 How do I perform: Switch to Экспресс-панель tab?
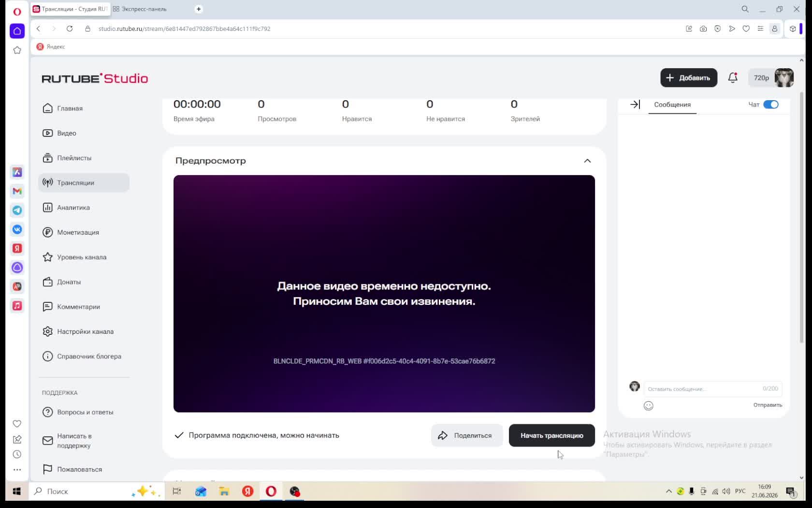click(x=140, y=9)
